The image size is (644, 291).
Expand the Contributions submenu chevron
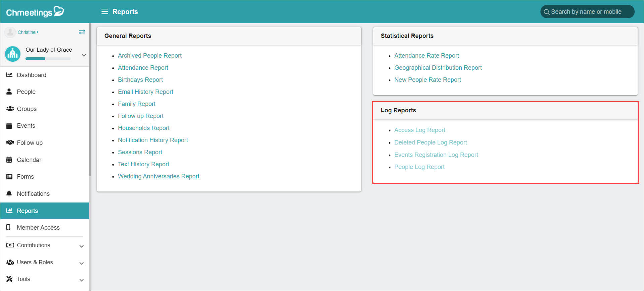pyautogui.click(x=81, y=246)
